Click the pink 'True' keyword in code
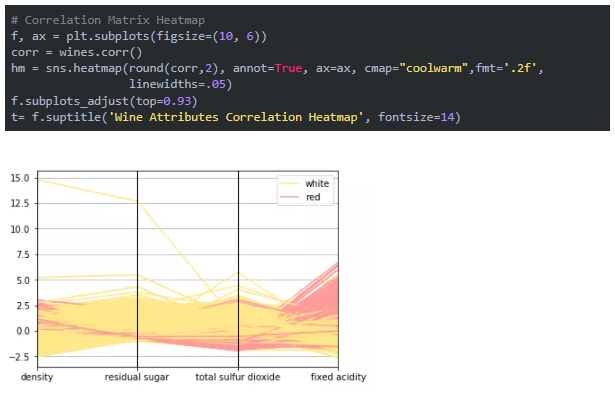The height and width of the screenshot is (396, 615). [x=288, y=68]
